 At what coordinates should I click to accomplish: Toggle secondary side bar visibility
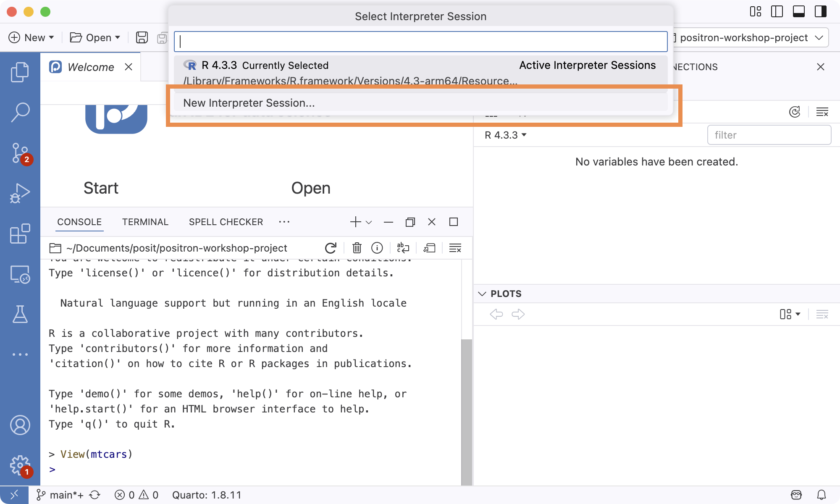821,11
